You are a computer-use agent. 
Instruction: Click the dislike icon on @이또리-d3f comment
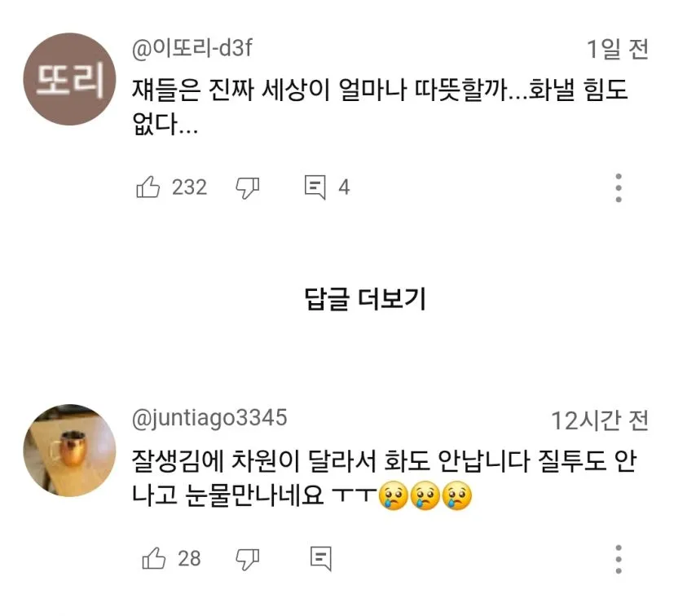pyautogui.click(x=247, y=187)
